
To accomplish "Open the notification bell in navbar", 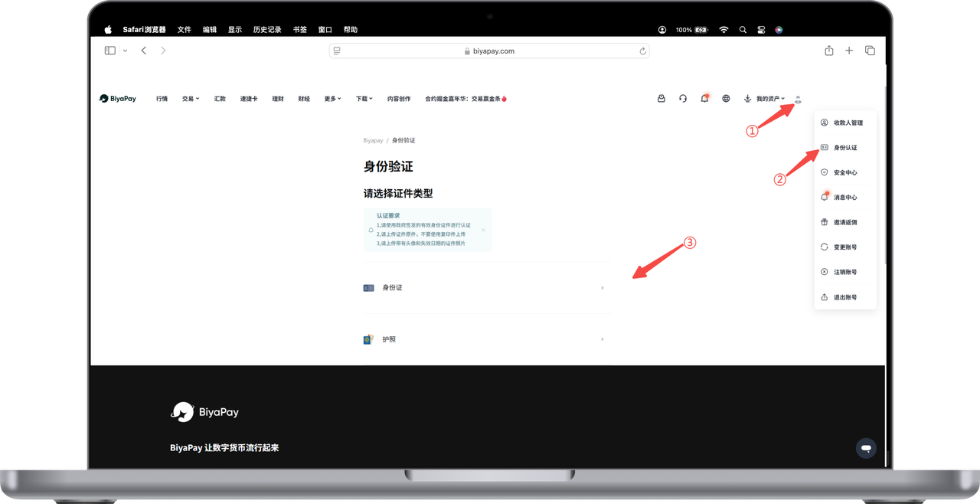I will click(x=704, y=99).
